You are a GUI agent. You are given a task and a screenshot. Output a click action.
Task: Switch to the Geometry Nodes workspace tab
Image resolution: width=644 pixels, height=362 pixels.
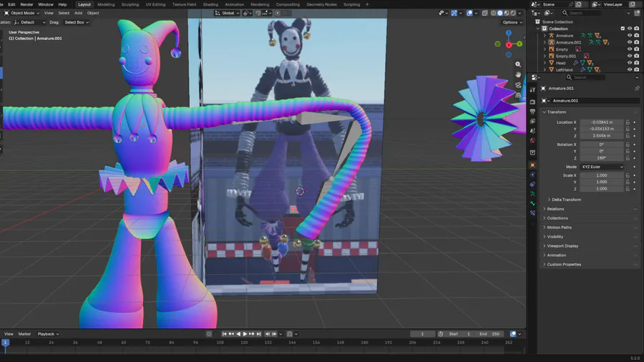click(321, 4)
